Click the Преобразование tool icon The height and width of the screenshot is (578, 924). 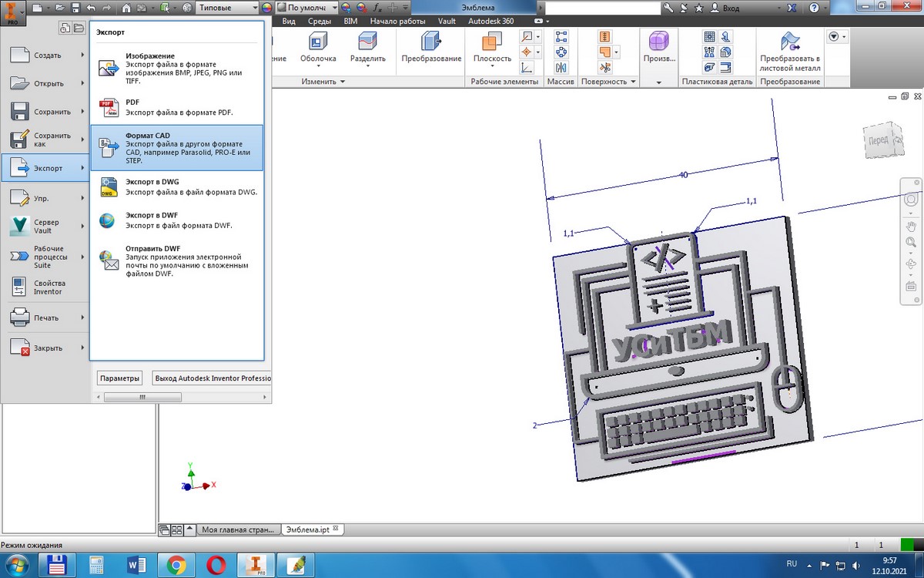tap(431, 48)
